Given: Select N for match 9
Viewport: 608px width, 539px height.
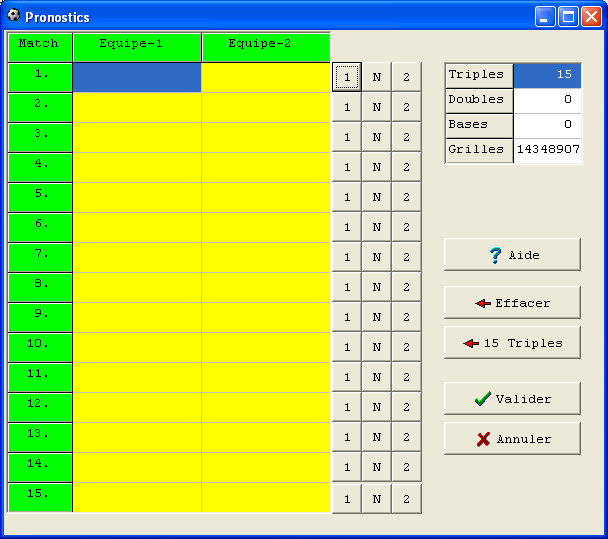Looking at the screenshot, I should [x=377, y=317].
